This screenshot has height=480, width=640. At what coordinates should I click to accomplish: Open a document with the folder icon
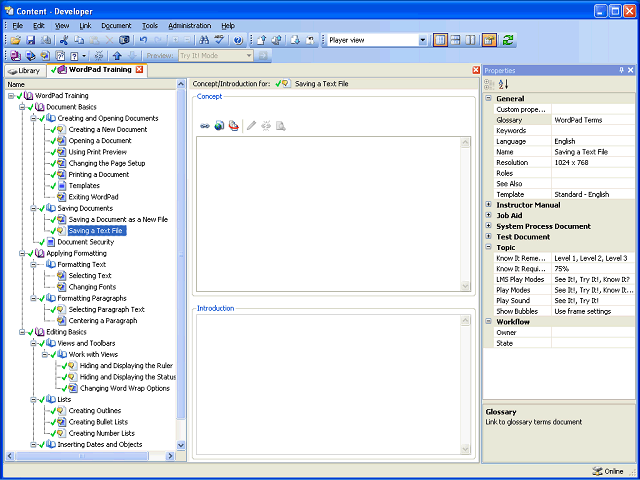pos(16,40)
